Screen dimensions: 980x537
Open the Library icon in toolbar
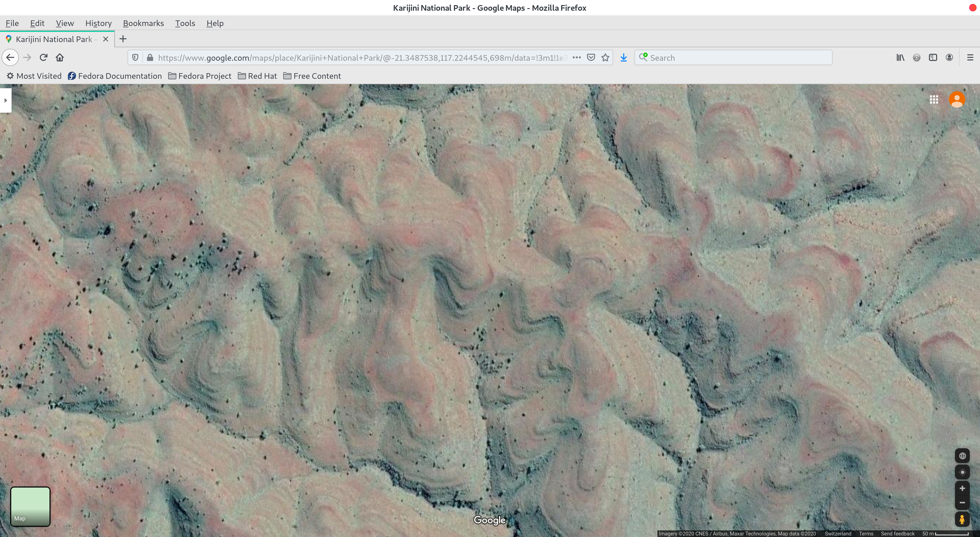900,58
